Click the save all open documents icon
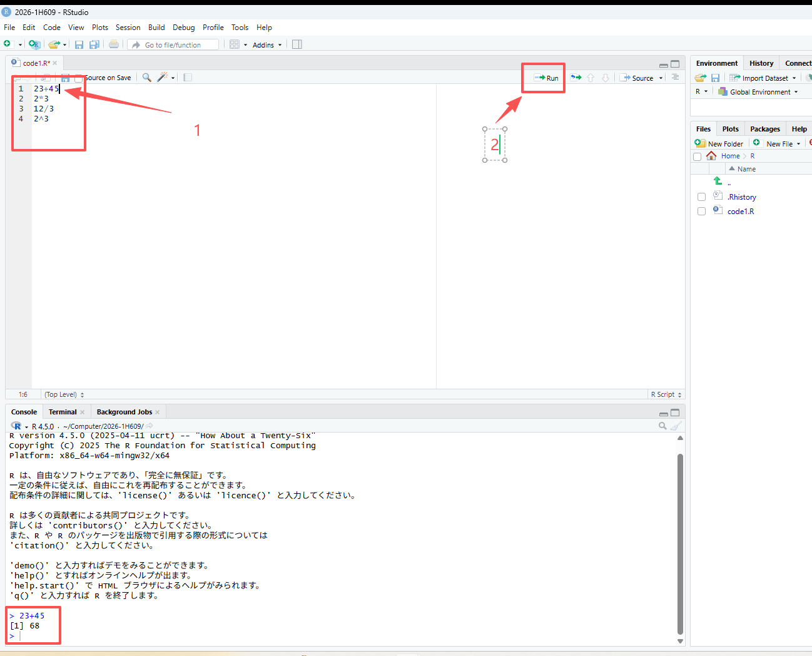 click(94, 44)
